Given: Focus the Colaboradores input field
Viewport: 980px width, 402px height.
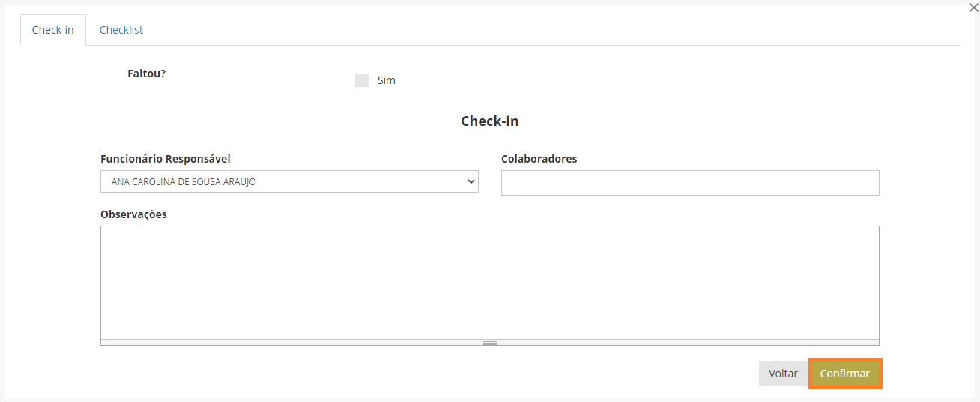Looking at the screenshot, I should pos(690,183).
